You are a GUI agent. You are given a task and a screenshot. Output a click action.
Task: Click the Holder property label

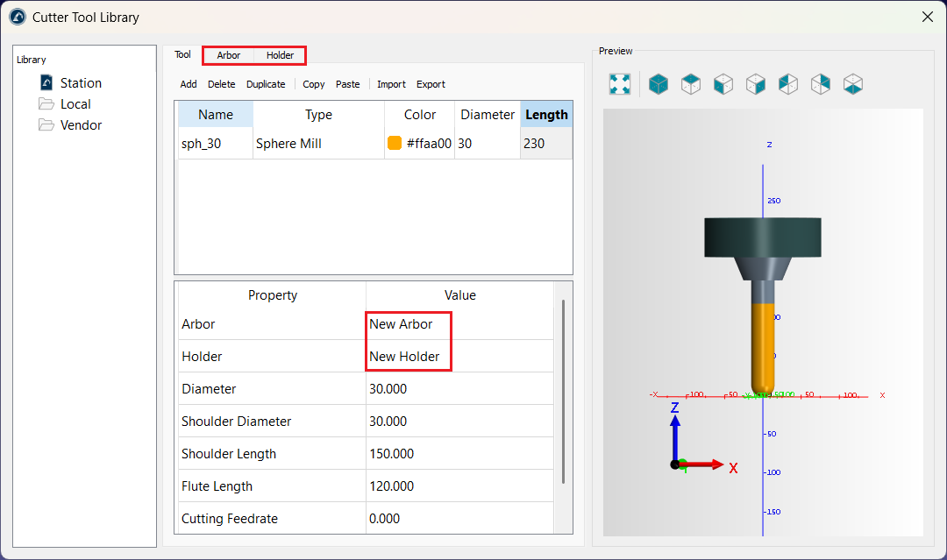(202, 357)
